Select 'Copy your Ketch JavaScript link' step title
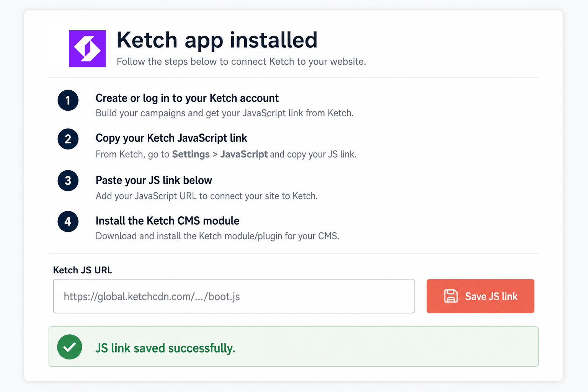 tap(171, 138)
